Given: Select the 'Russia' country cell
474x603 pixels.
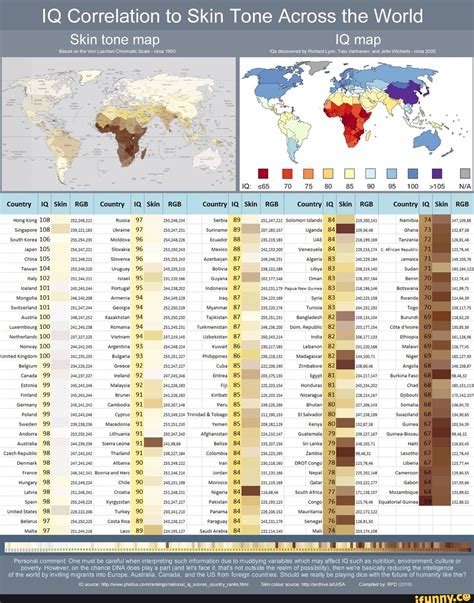Looking at the screenshot, I should (x=123, y=220).
